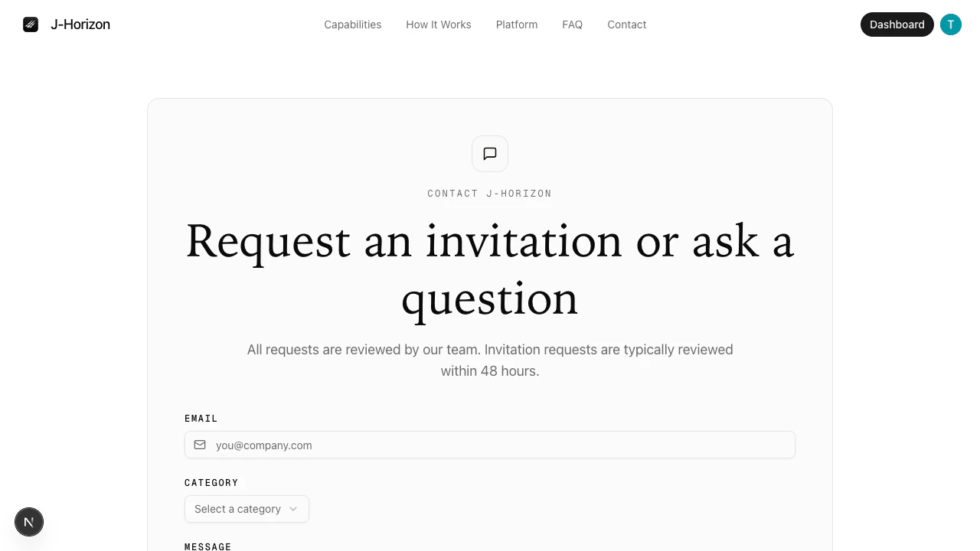
Task: Open the How It Works nav item
Action: [438, 24]
